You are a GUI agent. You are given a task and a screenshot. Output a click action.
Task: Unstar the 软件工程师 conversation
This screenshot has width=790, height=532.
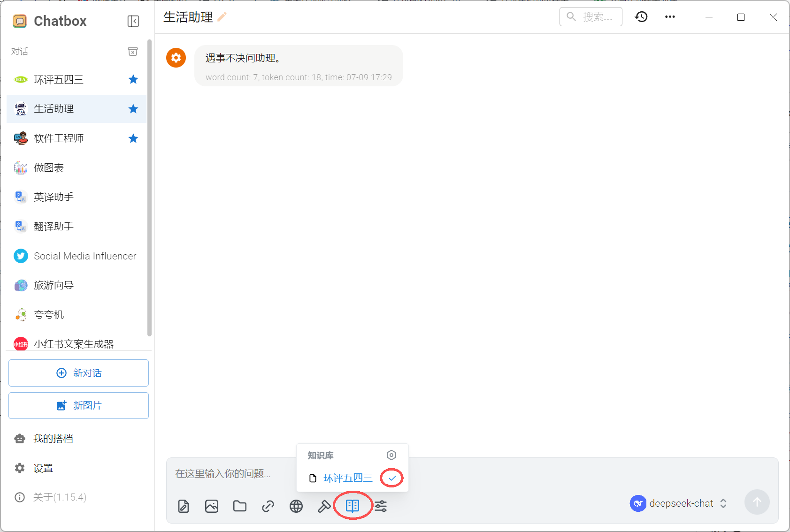133,138
